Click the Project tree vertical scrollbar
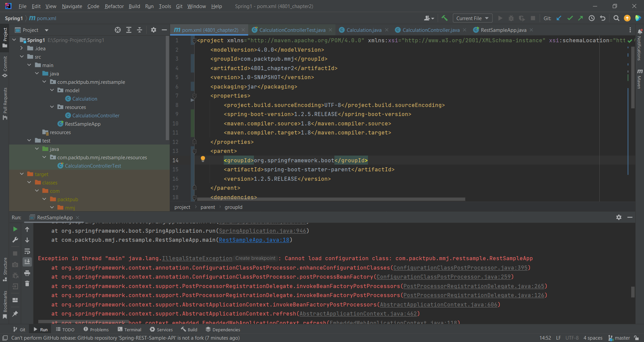This screenshot has width=644, height=342. click(167, 89)
